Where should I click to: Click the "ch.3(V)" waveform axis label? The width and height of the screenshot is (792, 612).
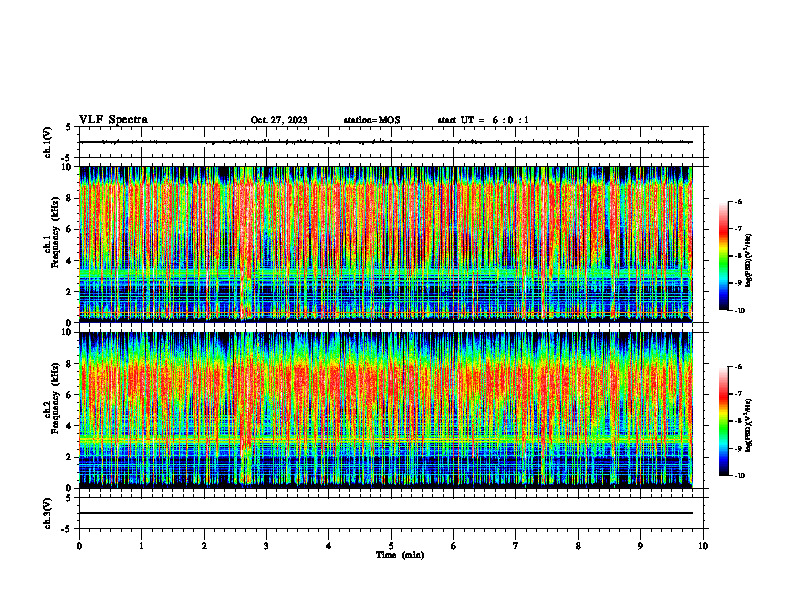48,513
